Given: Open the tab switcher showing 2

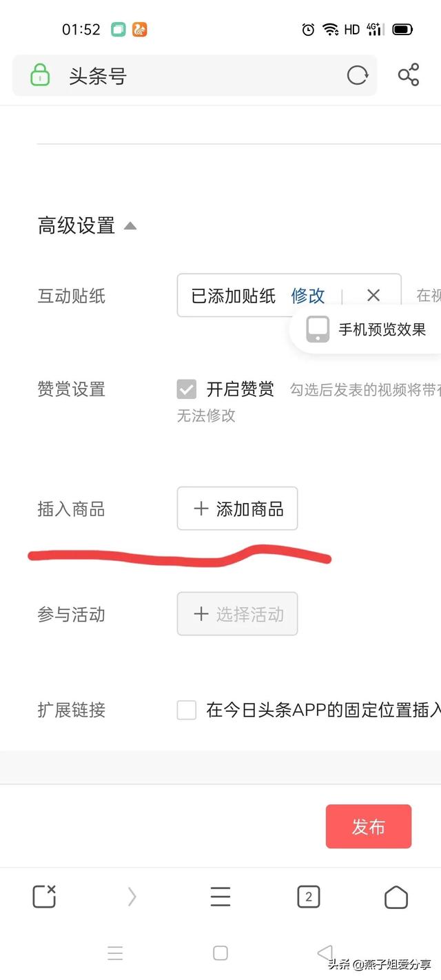Looking at the screenshot, I should click(x=308, y=897).
